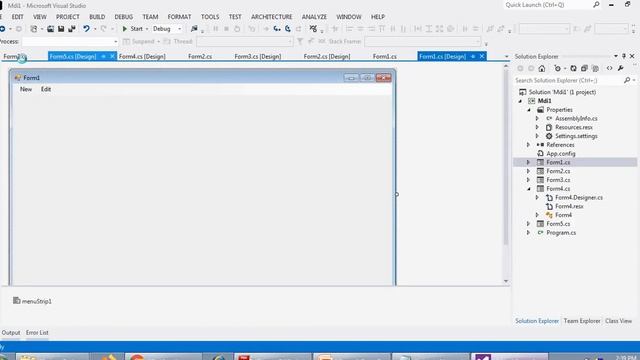This screenshot has width=640, height=360.
Task: Click Properties wrench icon in Solution Explorer
Action: [620, 69]
